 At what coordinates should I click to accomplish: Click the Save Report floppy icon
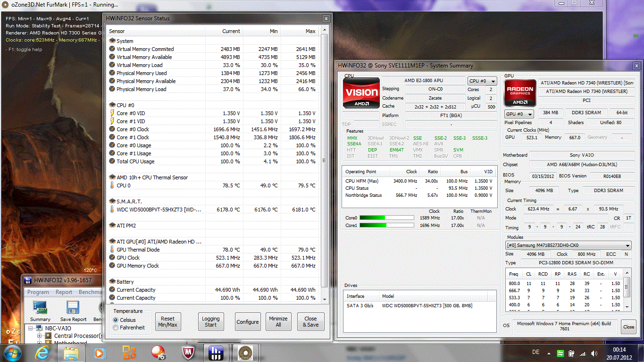tap(73, 311)
